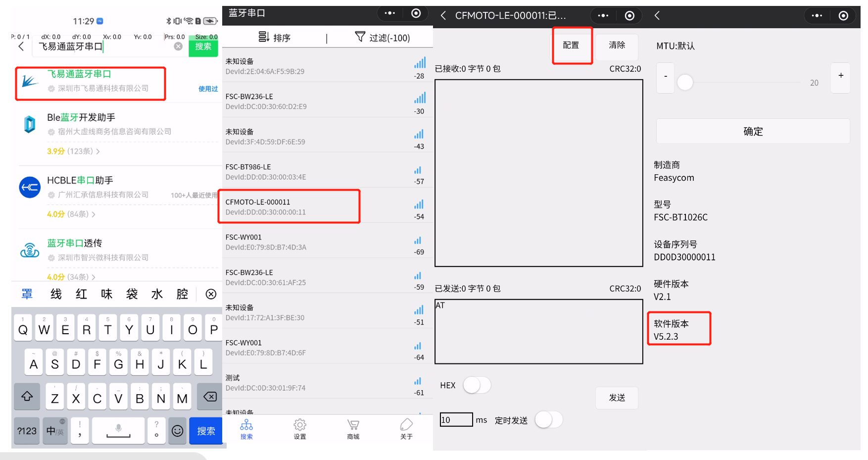Expand the 4.0分 (84条) ratings chevron
This screenshot has width=868, height=460.
(x=94, y=214)
